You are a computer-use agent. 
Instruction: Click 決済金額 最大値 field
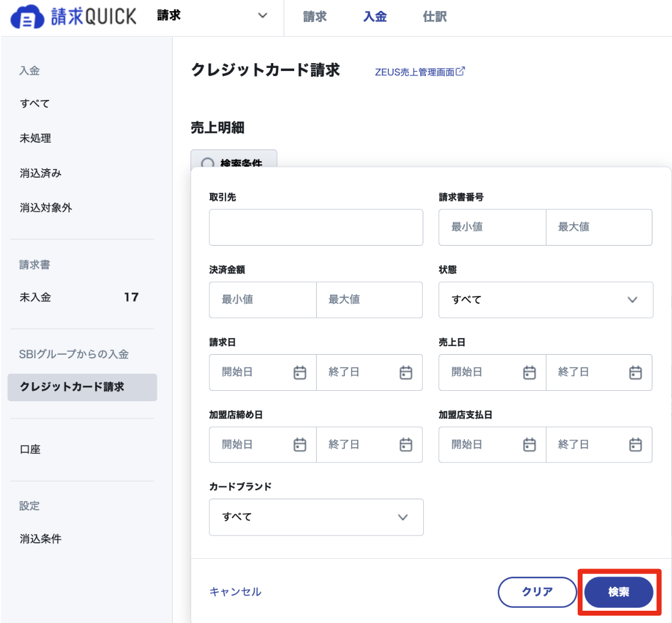[369, 300]
